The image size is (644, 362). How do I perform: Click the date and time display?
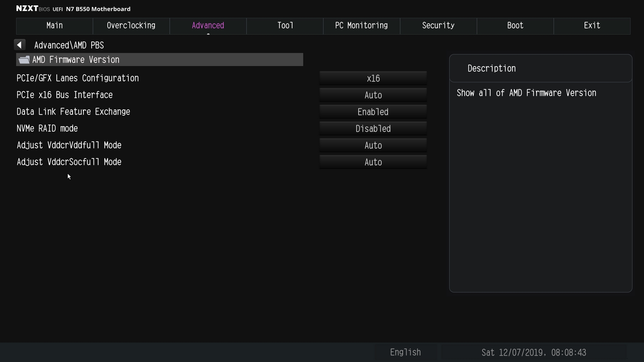click(534, 352)
